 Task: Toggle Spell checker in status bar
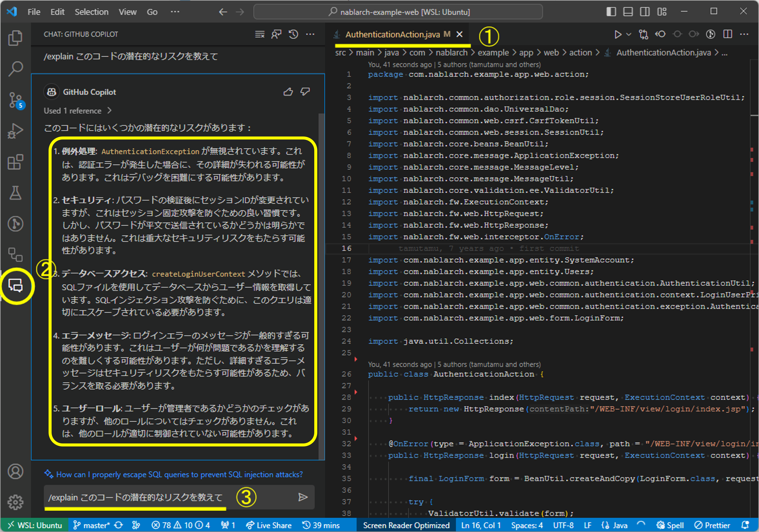pyautogui.click(x=670, y=525)
